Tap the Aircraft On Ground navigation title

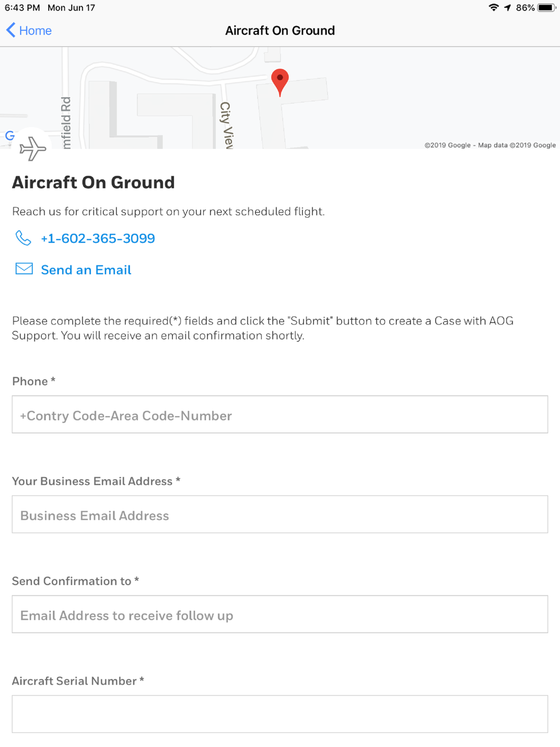pyautogui.click(x=280, y=31)
